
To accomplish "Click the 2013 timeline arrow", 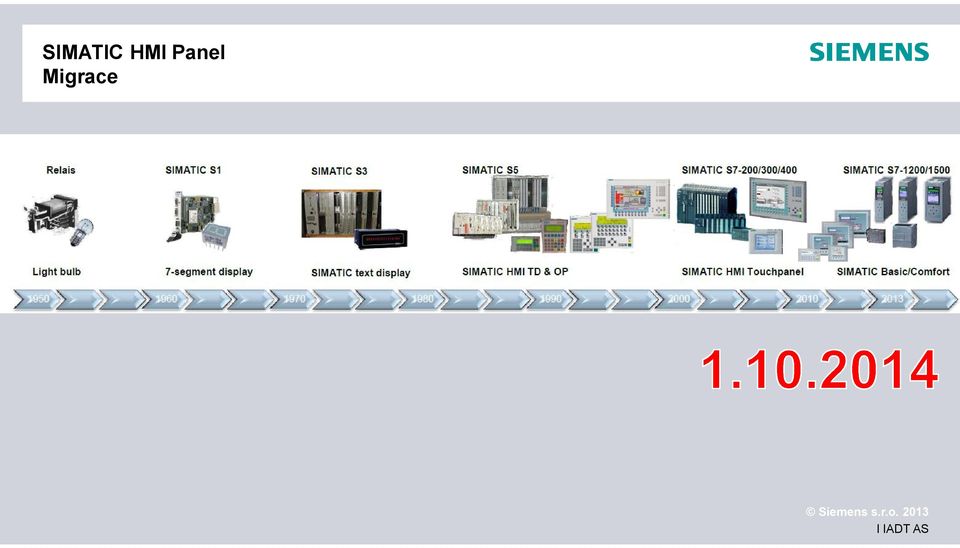I will 892,299.
